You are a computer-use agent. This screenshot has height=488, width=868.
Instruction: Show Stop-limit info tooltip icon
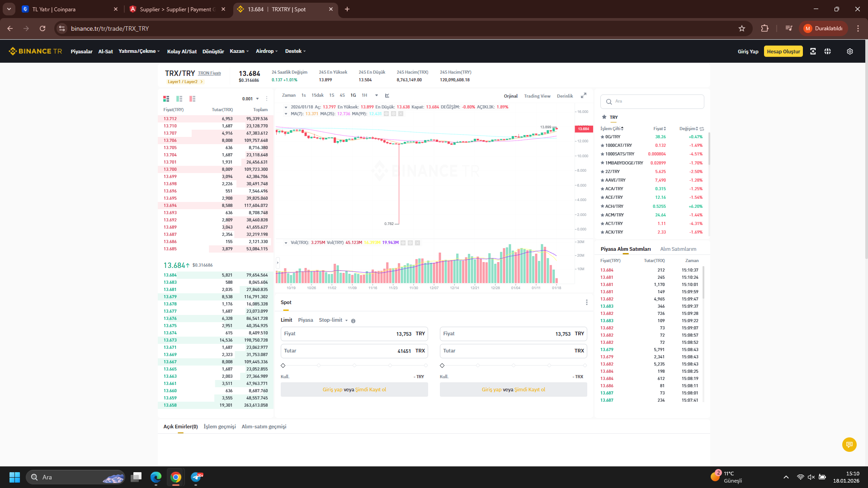[353, 321]
